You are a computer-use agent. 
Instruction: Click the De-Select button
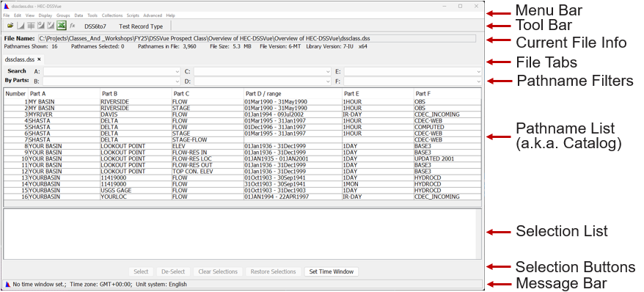pyautogui.click(x=173, y=271)
